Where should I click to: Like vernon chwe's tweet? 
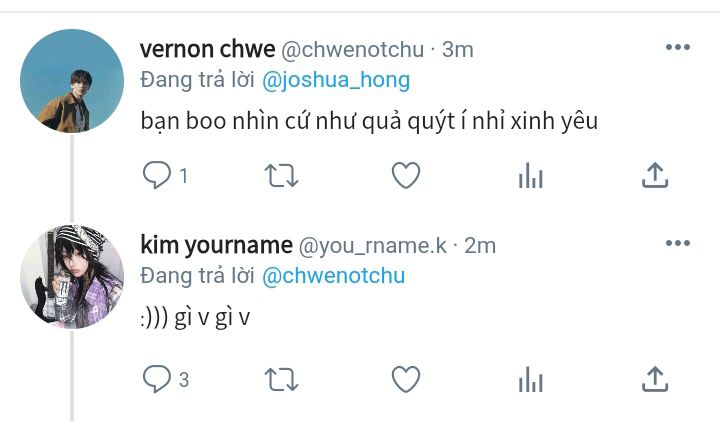406,175
